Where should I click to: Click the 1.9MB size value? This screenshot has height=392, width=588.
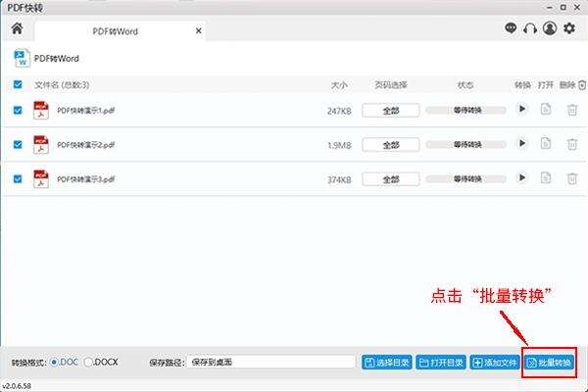(339, 145)
